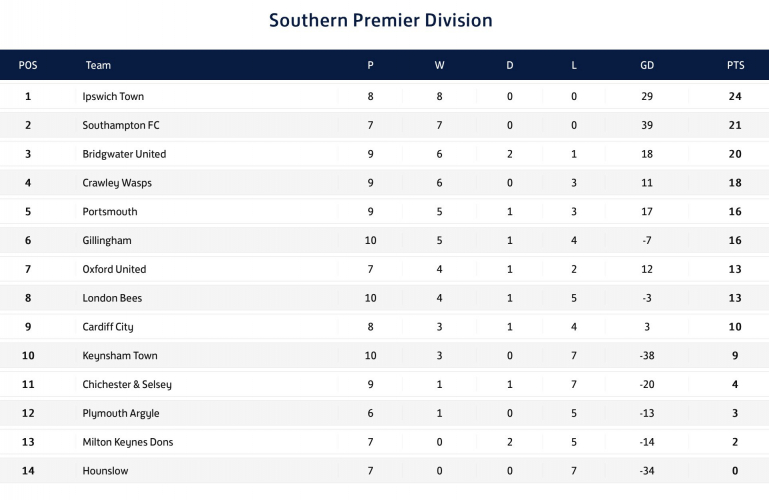Click the Ipswich Town team name
Screen dimensions: 769x500
(x=113, y=97)
